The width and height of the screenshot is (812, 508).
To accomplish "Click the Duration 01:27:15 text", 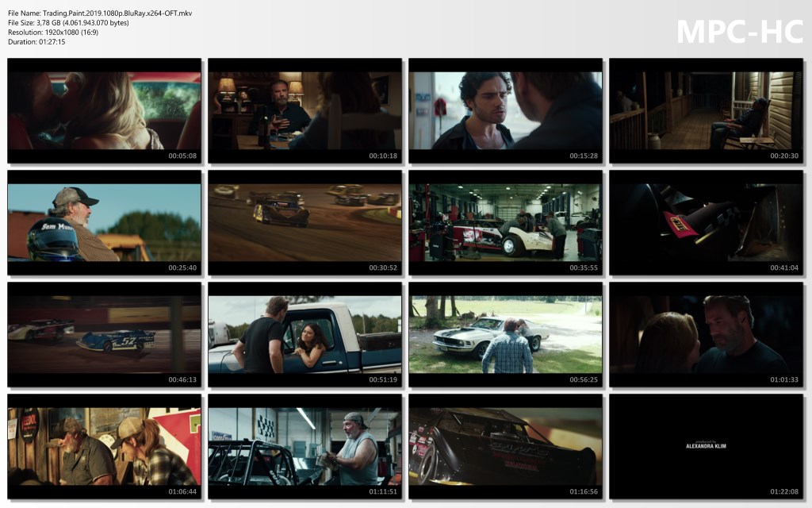I will click(36, 42).
